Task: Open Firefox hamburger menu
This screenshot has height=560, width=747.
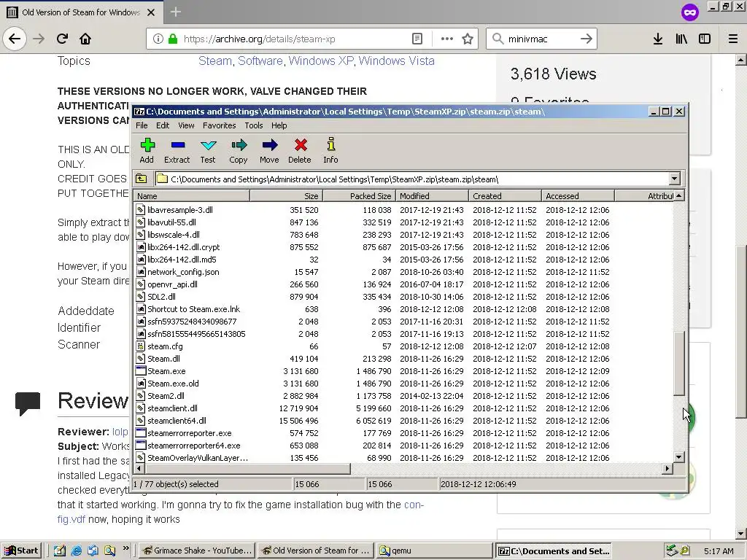Action: click(x=733, y=39)
